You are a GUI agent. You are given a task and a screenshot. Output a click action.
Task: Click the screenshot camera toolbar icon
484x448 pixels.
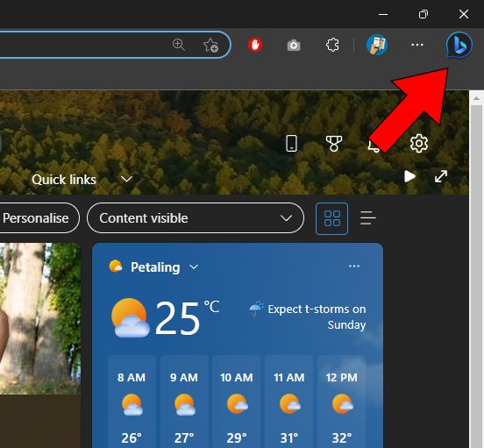click(294, 46)
